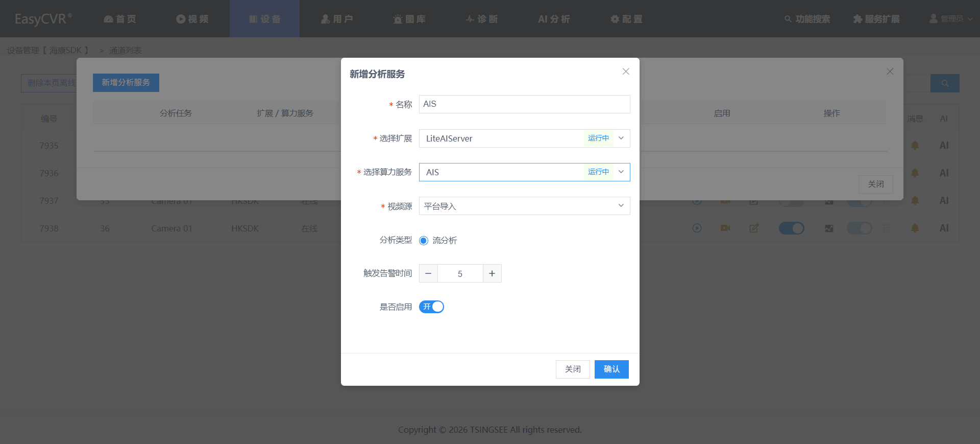Toggle the blue enable switch in row 7938

791,228
